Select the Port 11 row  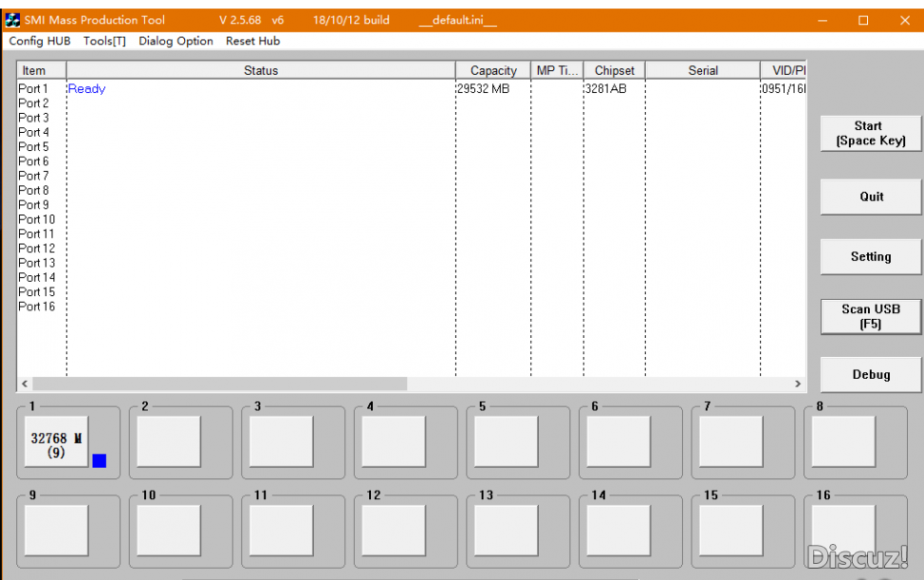[412, 234]
